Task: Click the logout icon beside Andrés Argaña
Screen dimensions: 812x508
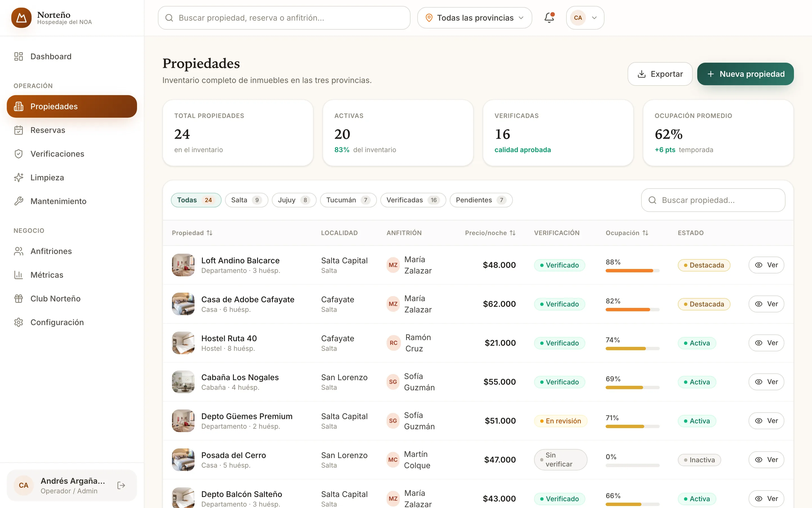Action: 121,485
